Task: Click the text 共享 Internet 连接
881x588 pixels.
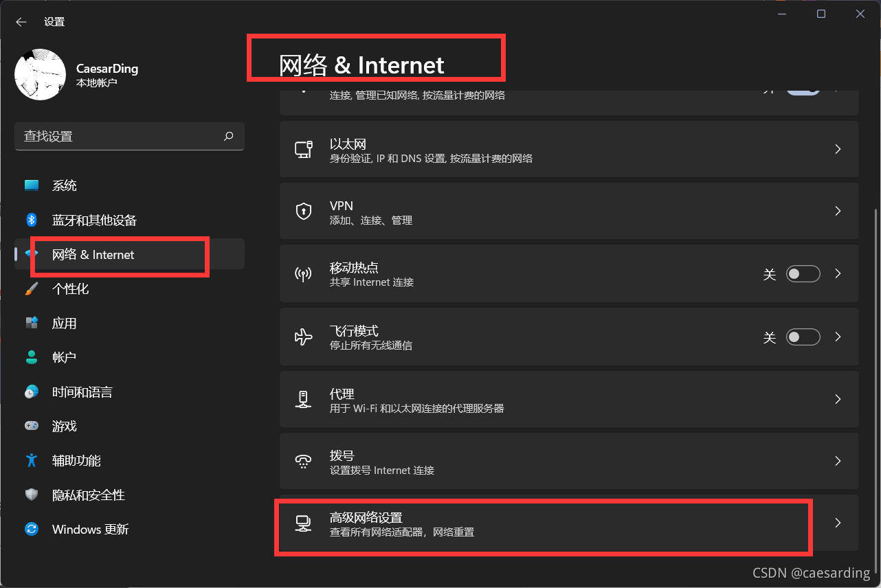Action: click(x=372, y=282)
